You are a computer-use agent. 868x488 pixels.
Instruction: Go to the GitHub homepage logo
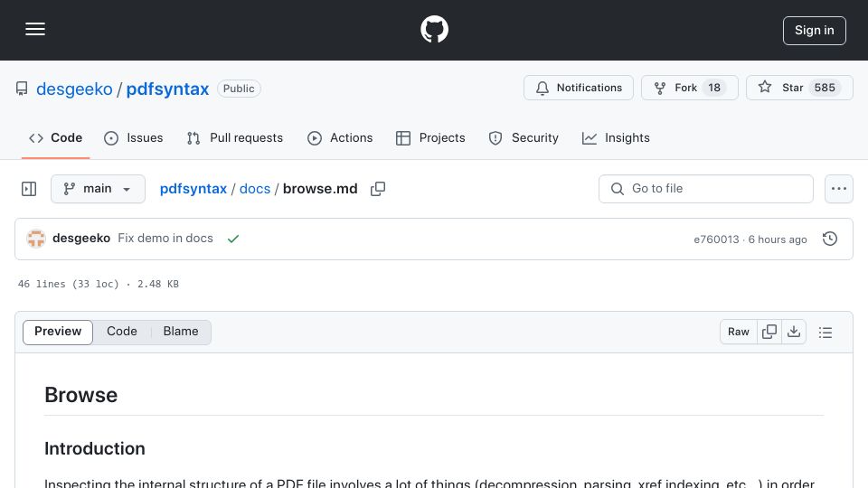434,29
